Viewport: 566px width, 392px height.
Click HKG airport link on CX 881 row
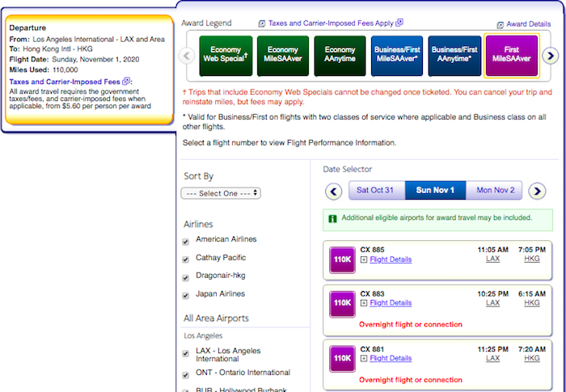(532, 358)
